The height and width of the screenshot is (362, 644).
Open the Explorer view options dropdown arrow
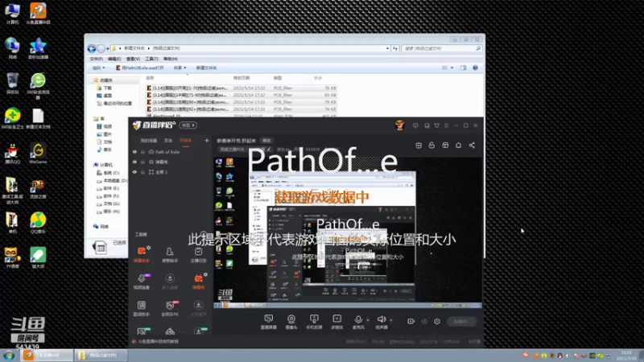pos(452,68)
